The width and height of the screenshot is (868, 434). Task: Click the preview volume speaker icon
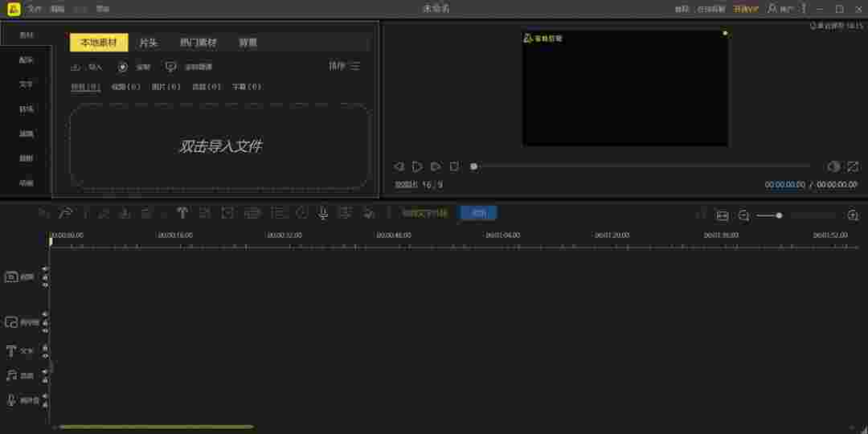pos(834,166)
